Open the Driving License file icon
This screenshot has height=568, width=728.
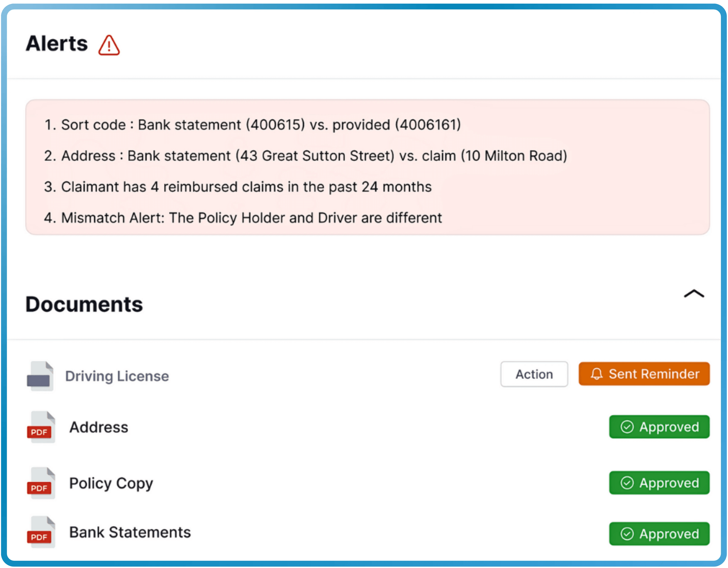click(x=40, y=376)
